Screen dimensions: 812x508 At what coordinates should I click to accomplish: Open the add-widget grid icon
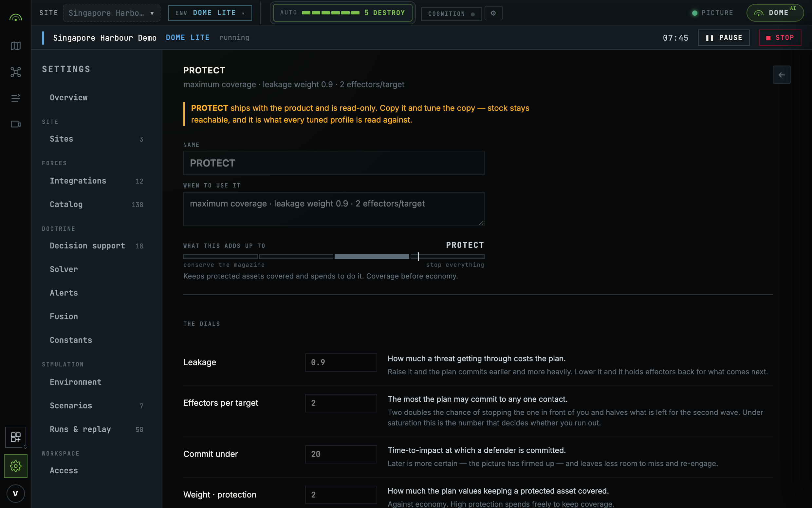(15, 437)
